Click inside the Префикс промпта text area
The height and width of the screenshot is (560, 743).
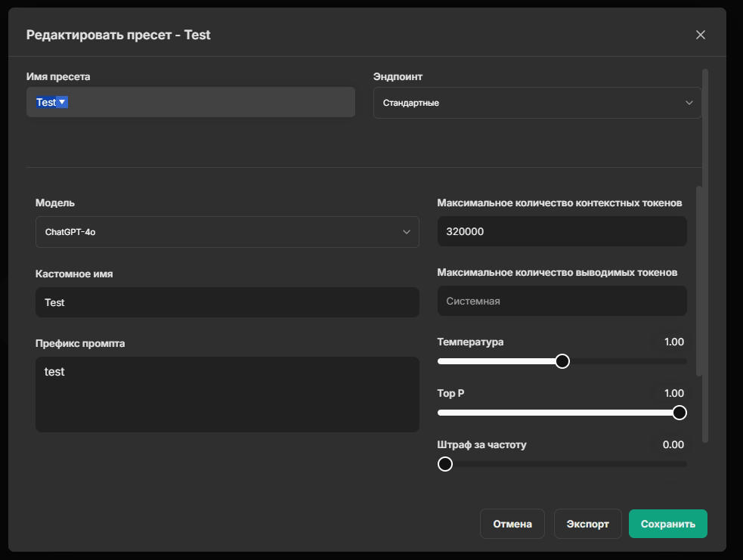coord(227,394)
